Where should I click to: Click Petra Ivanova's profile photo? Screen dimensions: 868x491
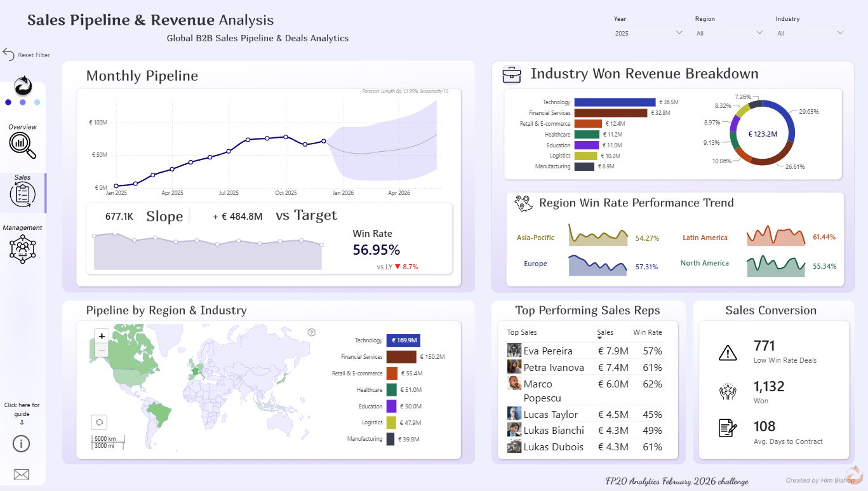514,367
